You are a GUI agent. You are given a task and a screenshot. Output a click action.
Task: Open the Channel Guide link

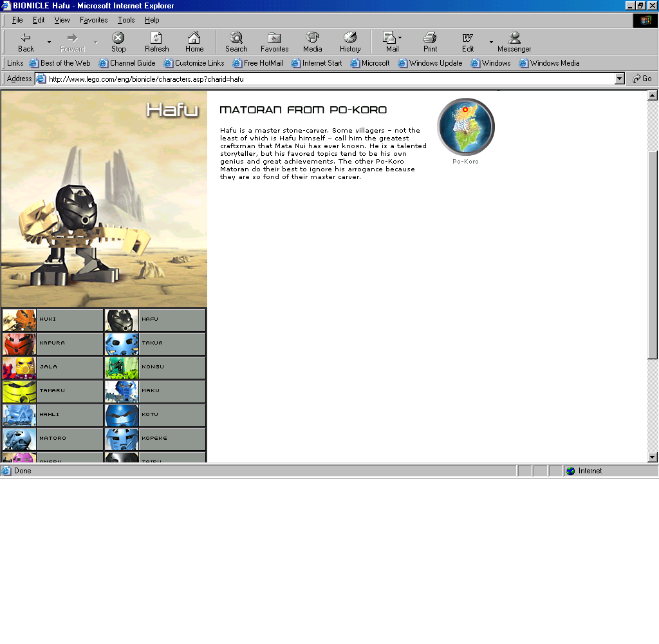click(127, 63)
